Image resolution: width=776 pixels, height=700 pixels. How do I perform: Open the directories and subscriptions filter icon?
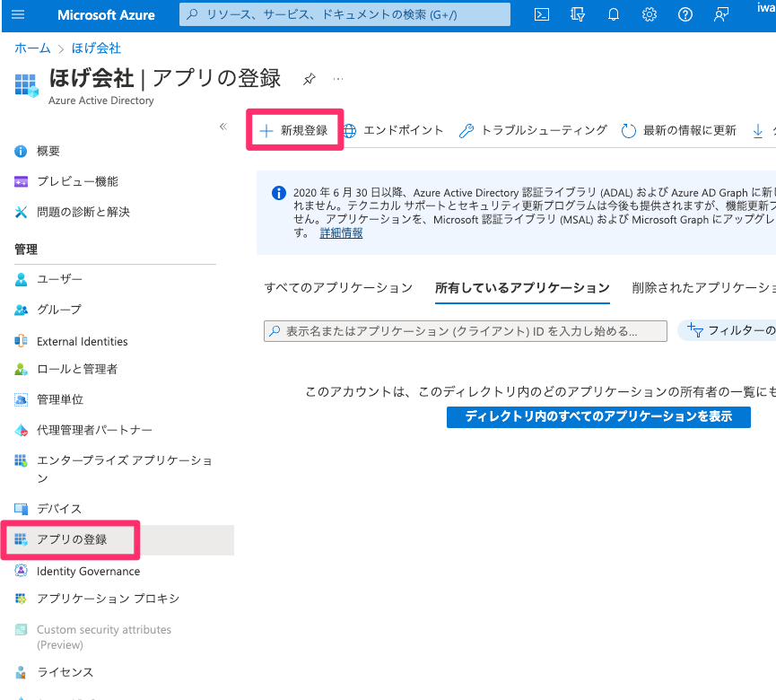click(x=577, y=14)
